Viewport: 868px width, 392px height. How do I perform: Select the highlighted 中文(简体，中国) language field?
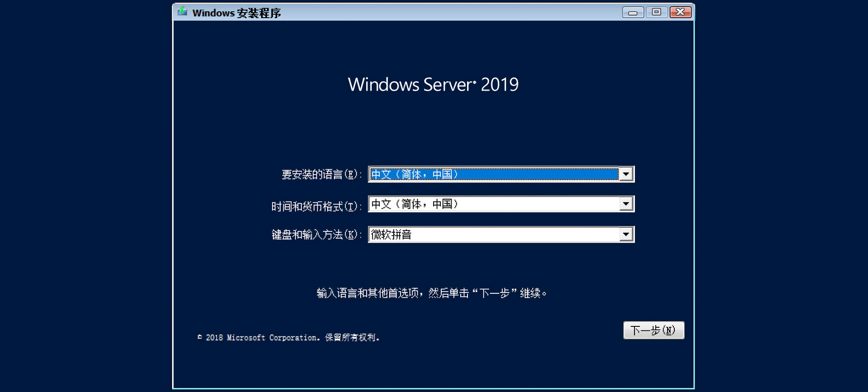[x=494, y=174]
